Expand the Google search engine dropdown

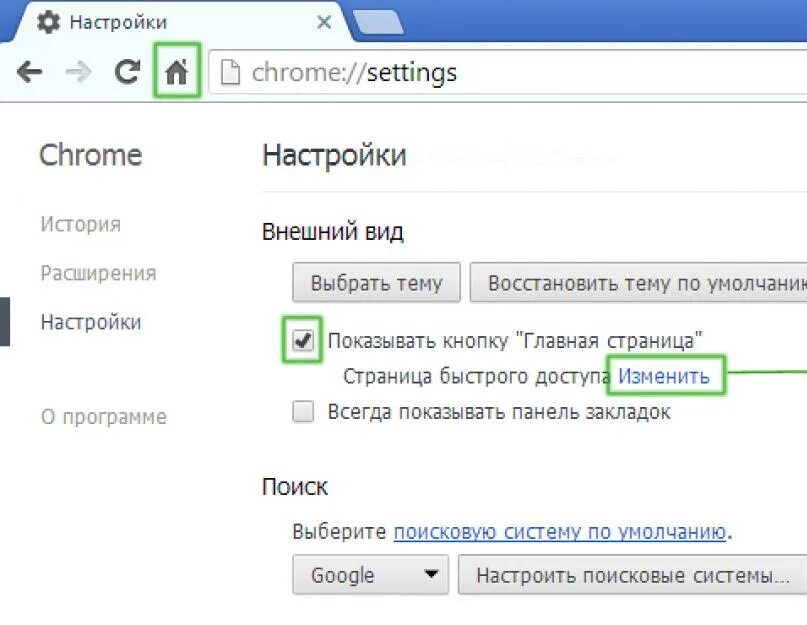click(370, 575)
